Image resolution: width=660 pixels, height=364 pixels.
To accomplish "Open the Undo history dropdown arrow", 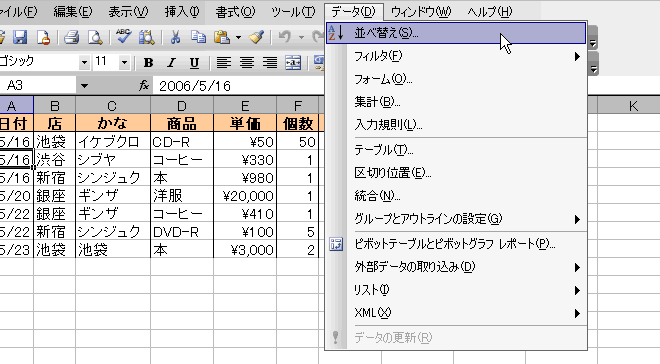I will [301, 37].
